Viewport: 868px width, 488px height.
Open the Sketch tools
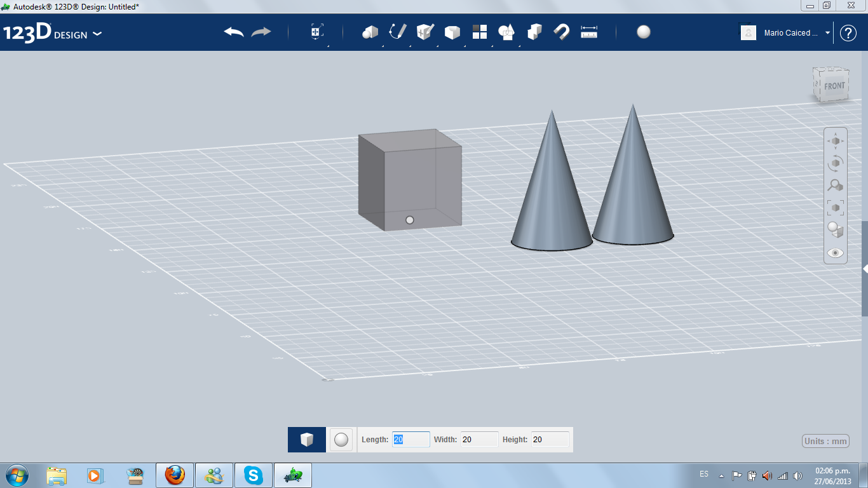click(x=398, y=32)
